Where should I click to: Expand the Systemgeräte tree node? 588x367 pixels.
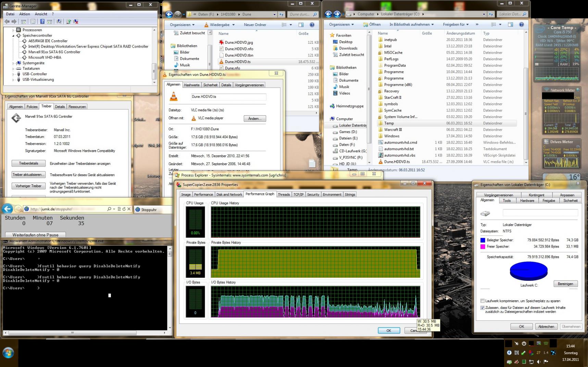pyautogui.click(x=14, y=63)
